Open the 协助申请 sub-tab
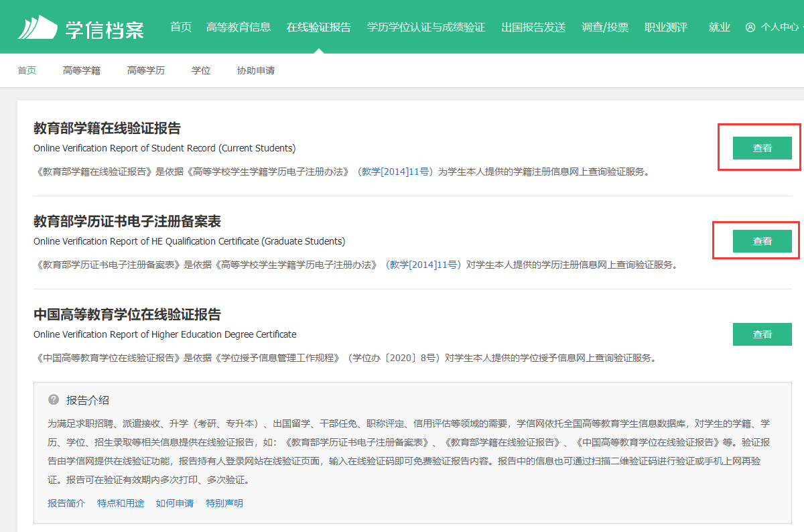 [256, 70]
